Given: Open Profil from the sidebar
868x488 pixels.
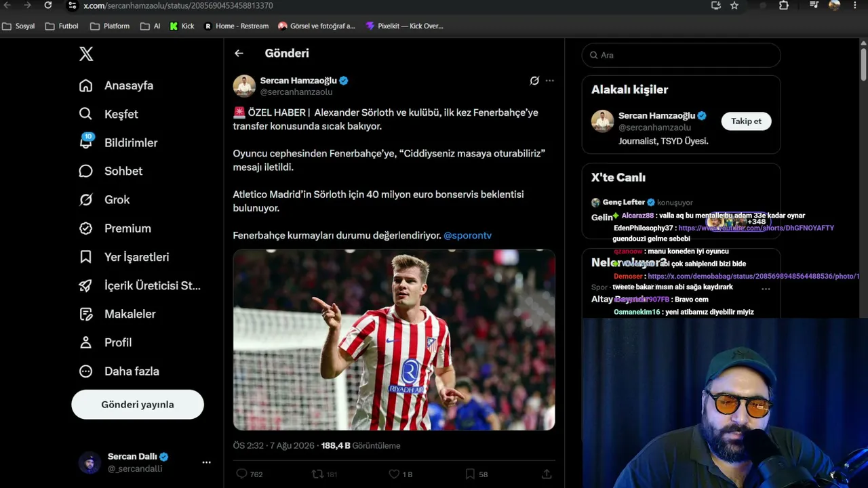Looking at the screenshot, I should tap(105, 342).
